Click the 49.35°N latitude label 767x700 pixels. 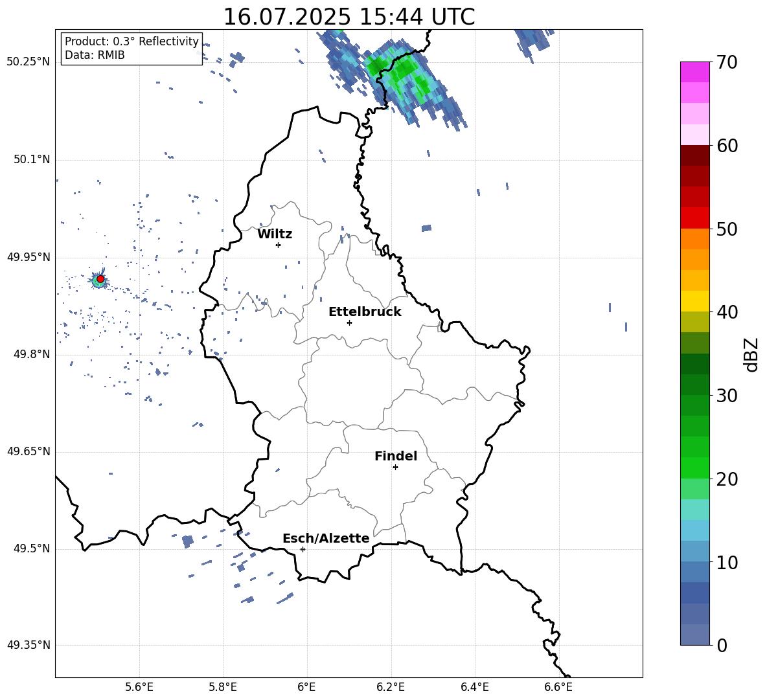pyautogui.click(x=29, y=645)
